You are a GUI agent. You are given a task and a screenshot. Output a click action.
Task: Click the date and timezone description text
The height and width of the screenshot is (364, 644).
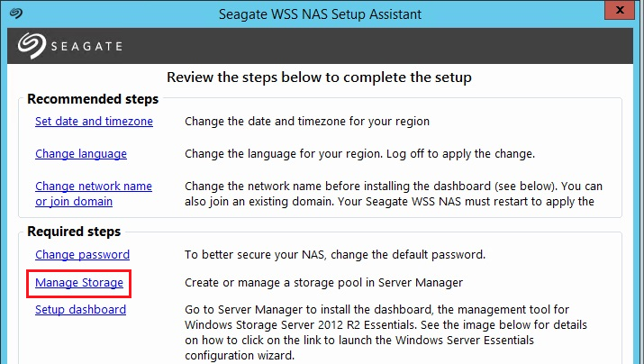[306, 121]
